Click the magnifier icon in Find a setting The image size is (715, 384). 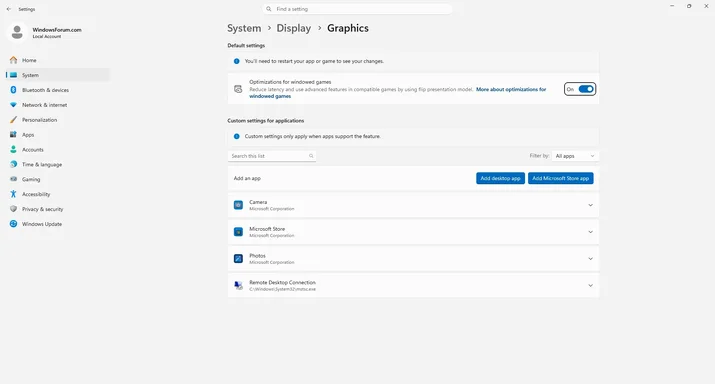pyautogui.click(x=269, y=9)
